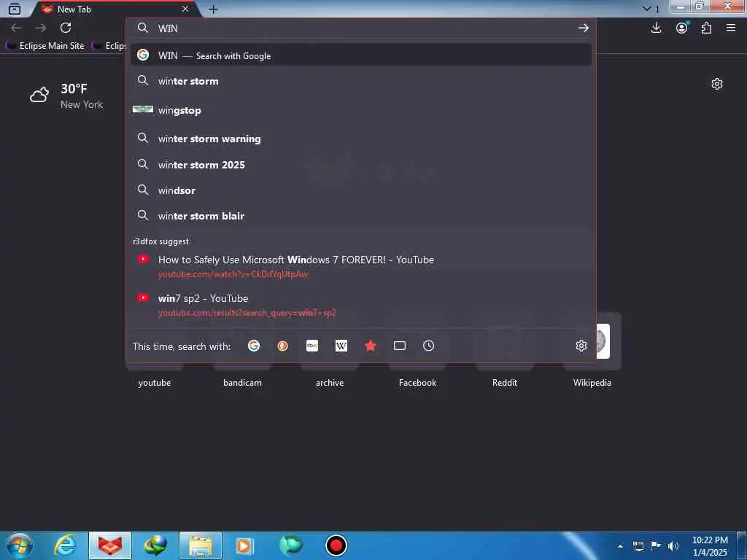This screenshot has height=560, width=747.
Task: Open 'How to Safely Use Microsoft Windows 7 FOREVER!' result
Action: [x=360, y=267]
